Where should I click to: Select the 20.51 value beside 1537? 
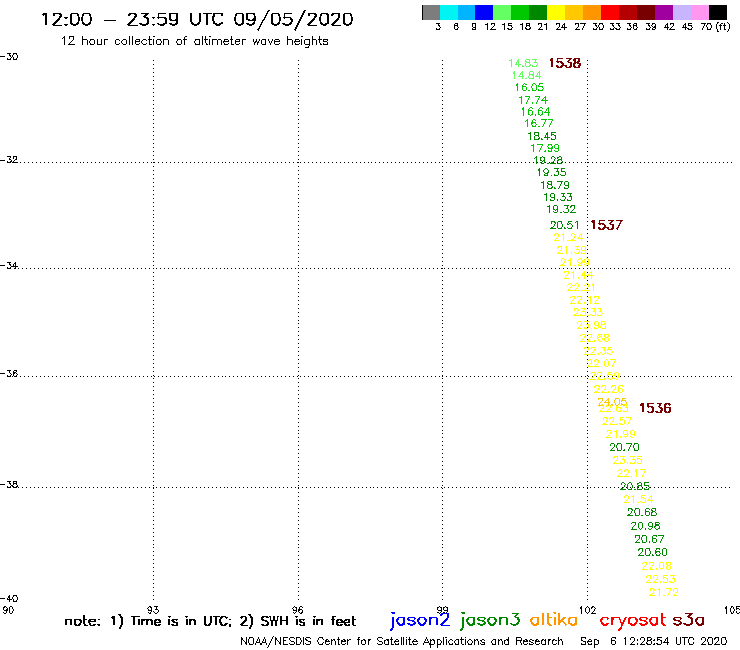click(564, 225)
